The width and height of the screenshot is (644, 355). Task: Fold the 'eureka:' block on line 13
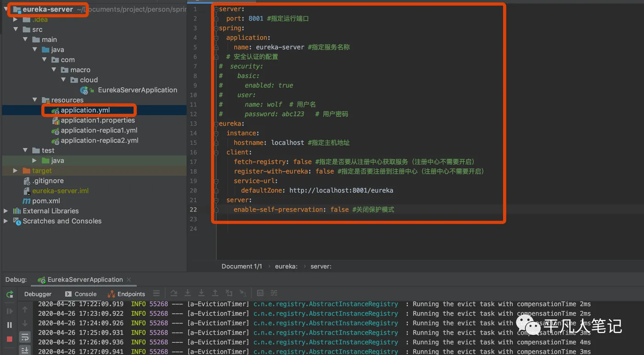(216, 123)
